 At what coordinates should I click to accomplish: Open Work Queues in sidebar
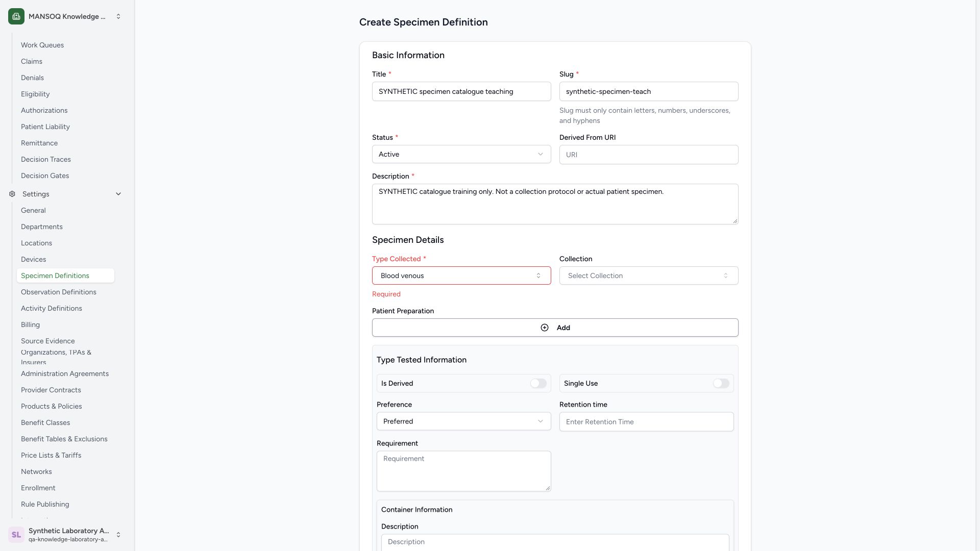click(42, 45)
